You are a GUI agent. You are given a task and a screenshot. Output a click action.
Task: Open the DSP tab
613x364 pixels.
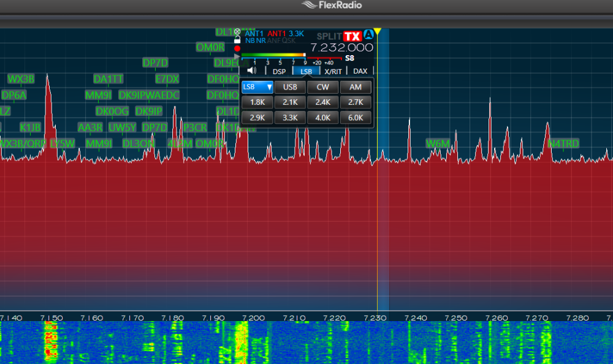[x=279, y=72]
